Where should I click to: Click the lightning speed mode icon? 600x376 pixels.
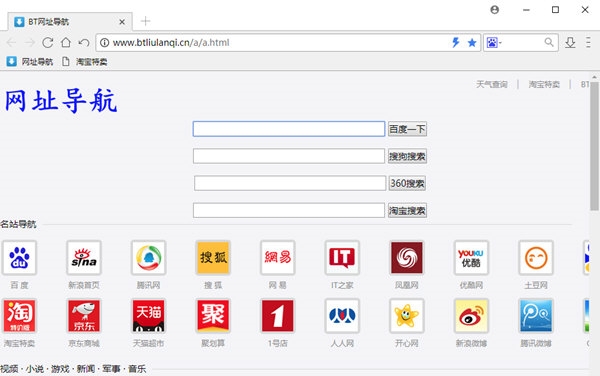(x=455, y=42)
